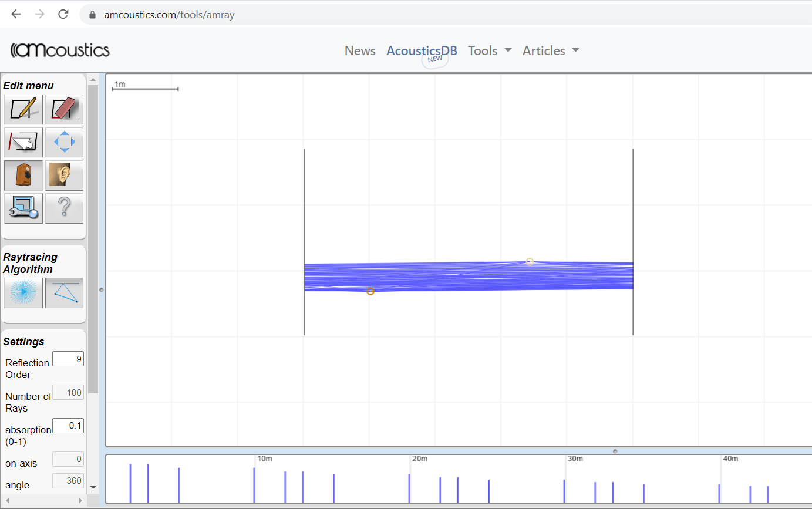812x509 pixels.
Task: Click the sidebar scroll down arrow
Action: click(93, 487)
